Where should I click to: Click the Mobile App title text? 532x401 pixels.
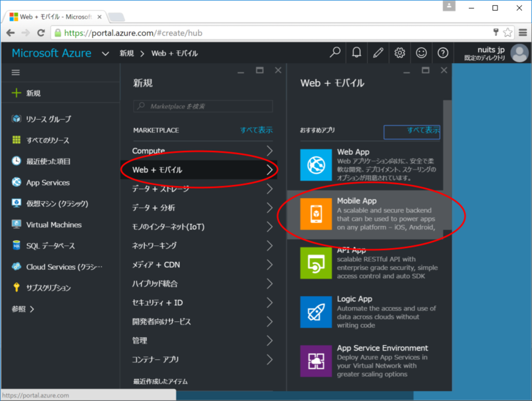pyautogui.click(x=356, y=201)
